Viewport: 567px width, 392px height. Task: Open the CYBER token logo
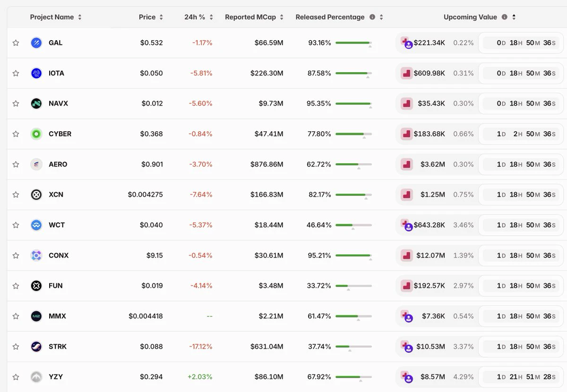coord(36,134)
